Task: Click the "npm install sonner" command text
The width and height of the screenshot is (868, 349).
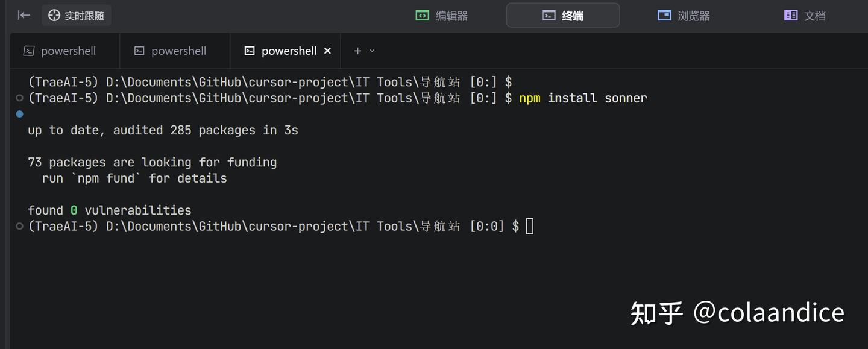Action: (582, 98)
